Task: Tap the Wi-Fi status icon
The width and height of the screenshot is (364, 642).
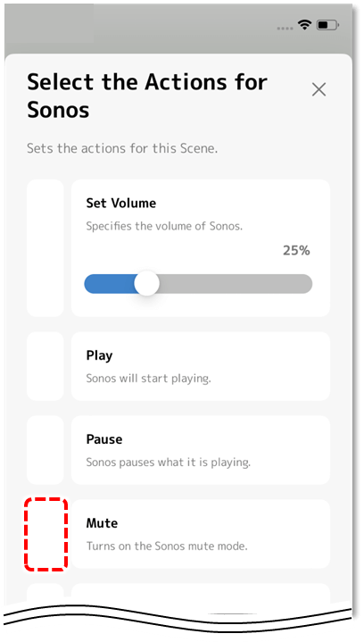Action: point(304,25)
